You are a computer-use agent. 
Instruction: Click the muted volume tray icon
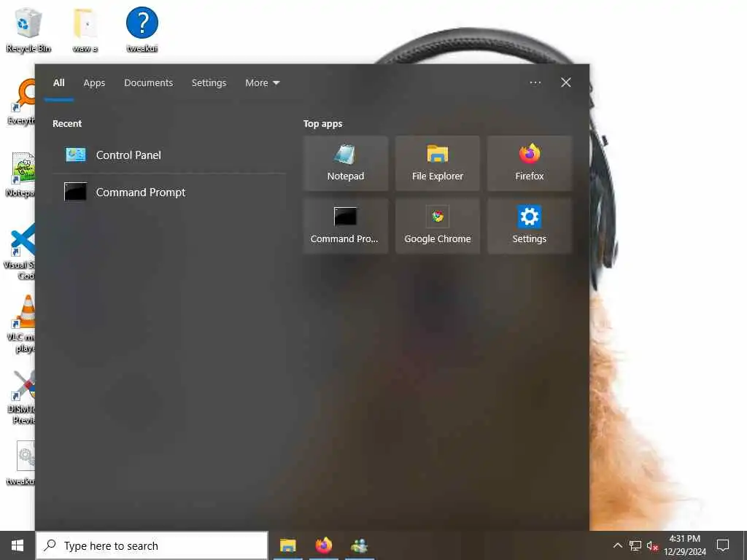(652, 545)
